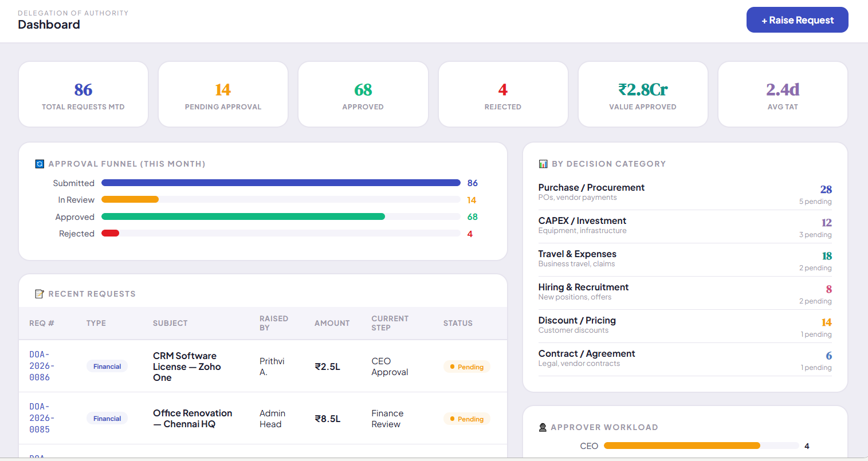
Task: Open the Contract / Agreement category
Action: pos(685,360)
